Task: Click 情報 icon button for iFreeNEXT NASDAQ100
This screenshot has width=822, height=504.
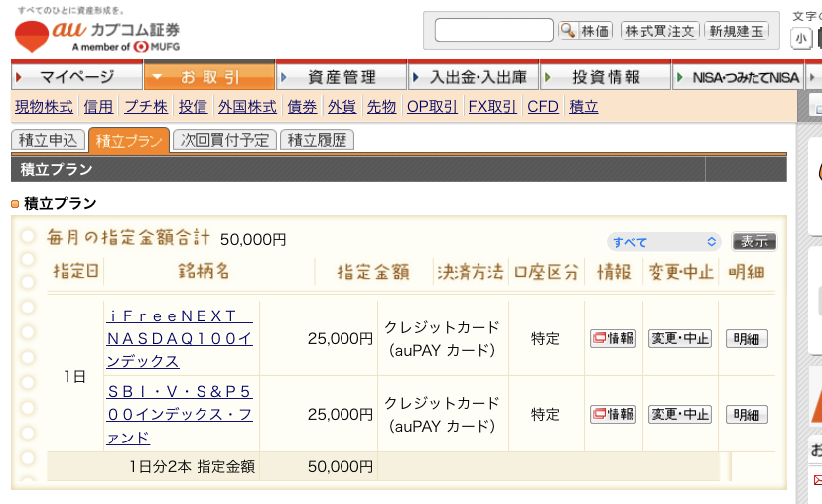Action: [613, 339]
